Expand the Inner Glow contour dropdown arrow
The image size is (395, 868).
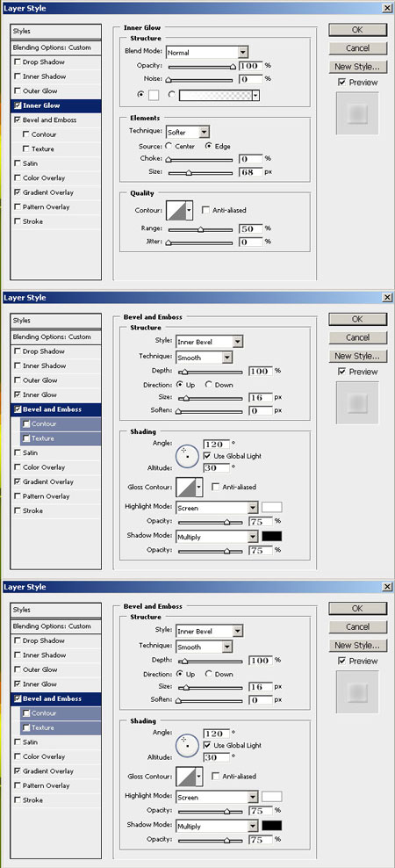pyautogui.click(x=190, y=210)
